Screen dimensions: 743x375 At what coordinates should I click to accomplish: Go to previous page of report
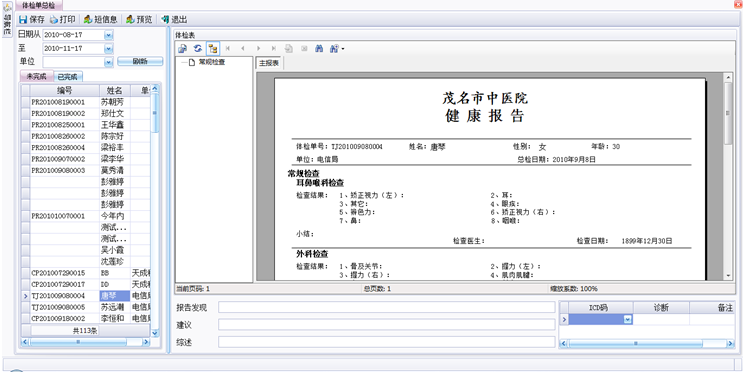pos(243,48)
